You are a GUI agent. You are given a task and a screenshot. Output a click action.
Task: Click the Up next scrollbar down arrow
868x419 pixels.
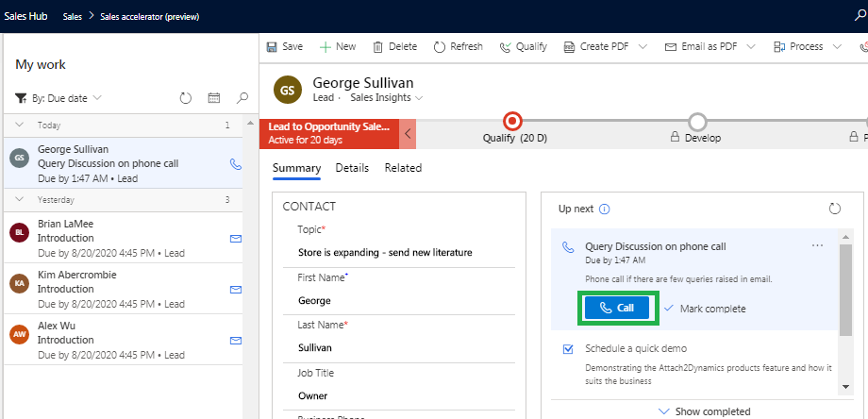click(845, 386)
